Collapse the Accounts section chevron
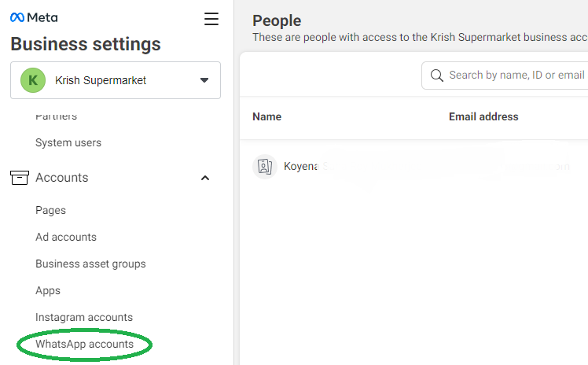588x365 pixels. 205,178
